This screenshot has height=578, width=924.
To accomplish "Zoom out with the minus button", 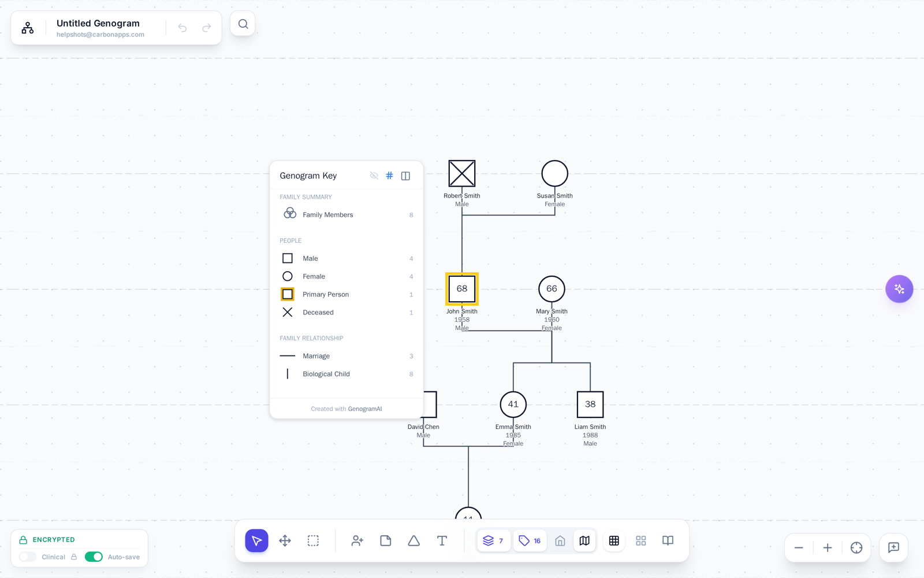I will [799, 547].
